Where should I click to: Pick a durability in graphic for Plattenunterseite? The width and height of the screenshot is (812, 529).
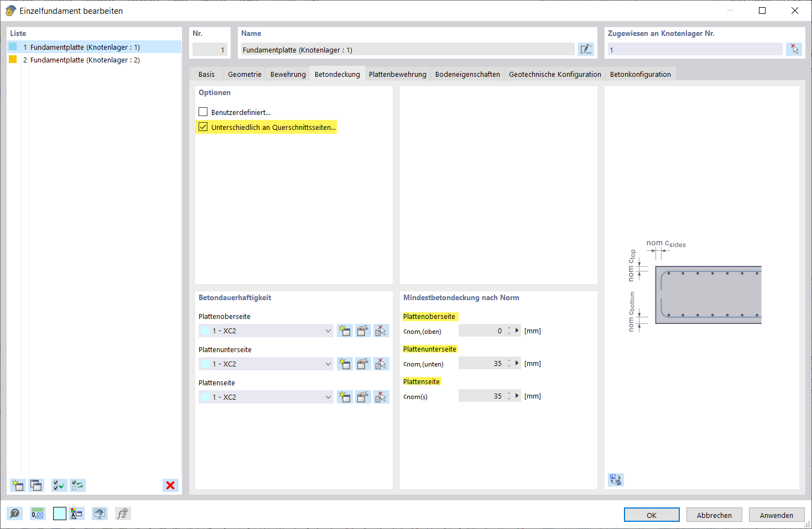click(381, 364)
